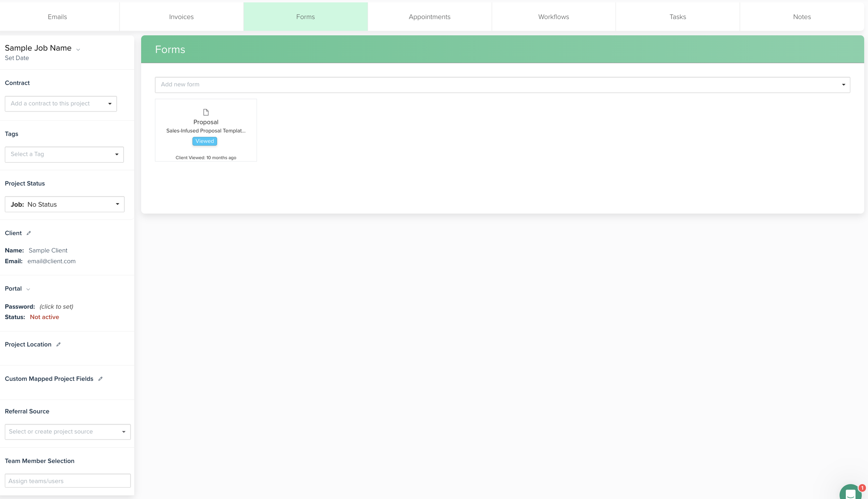Switch to the Invoices tab
Image resolution: width=868 pixels, height=499 pixels.
point(181,17)
